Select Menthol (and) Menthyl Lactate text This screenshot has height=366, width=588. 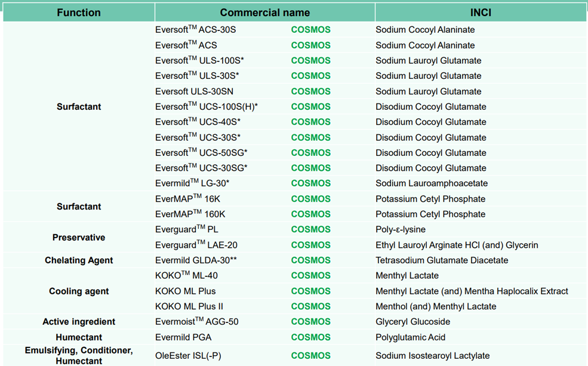point(436,306)
